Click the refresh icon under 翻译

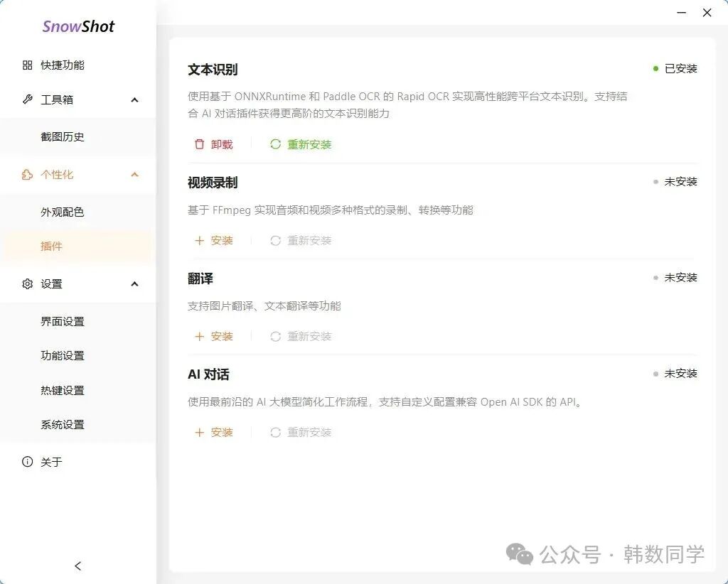click(x=275, y=336)
